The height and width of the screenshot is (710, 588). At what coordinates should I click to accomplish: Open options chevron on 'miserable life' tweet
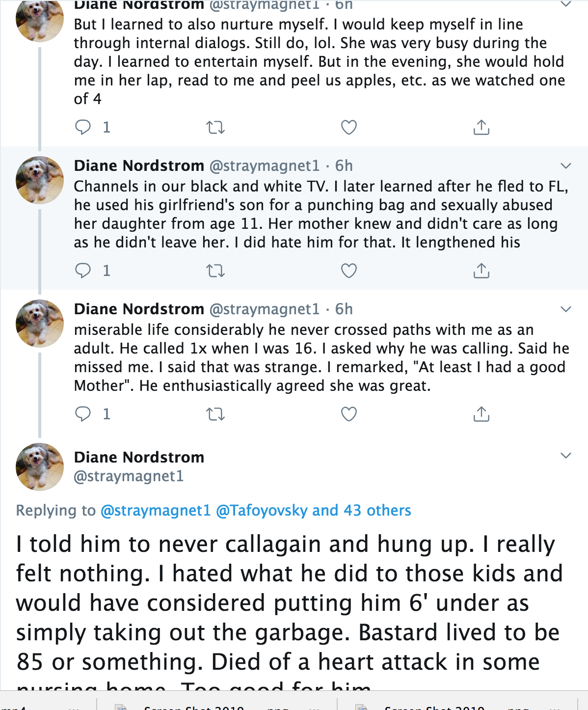pos(566,309)
